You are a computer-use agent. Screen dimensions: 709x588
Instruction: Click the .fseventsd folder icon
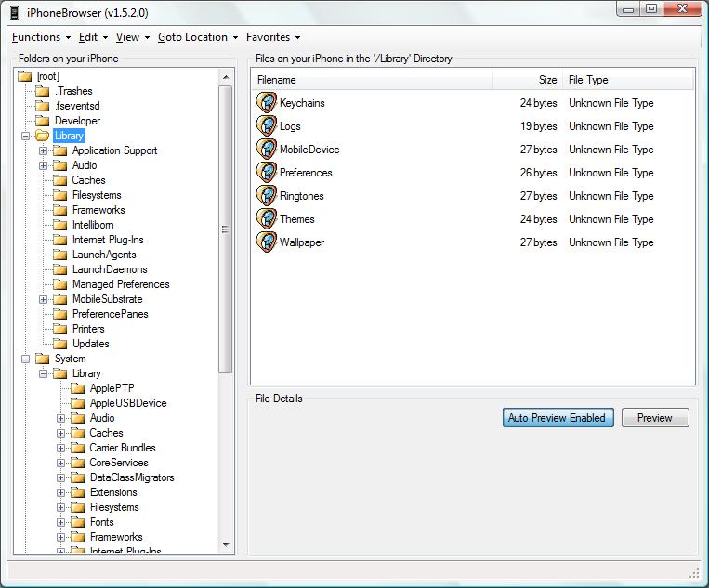tap(43, 106)
